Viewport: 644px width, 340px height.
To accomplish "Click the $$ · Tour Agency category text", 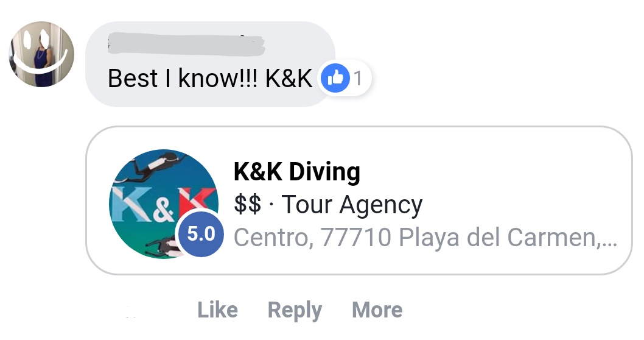I will (x=327, y=204).
